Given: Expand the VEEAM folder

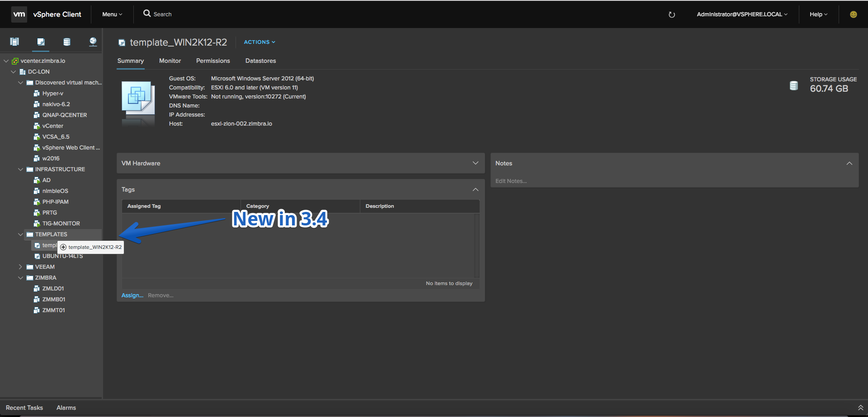Looking at the screenshot, I should 21,267.
